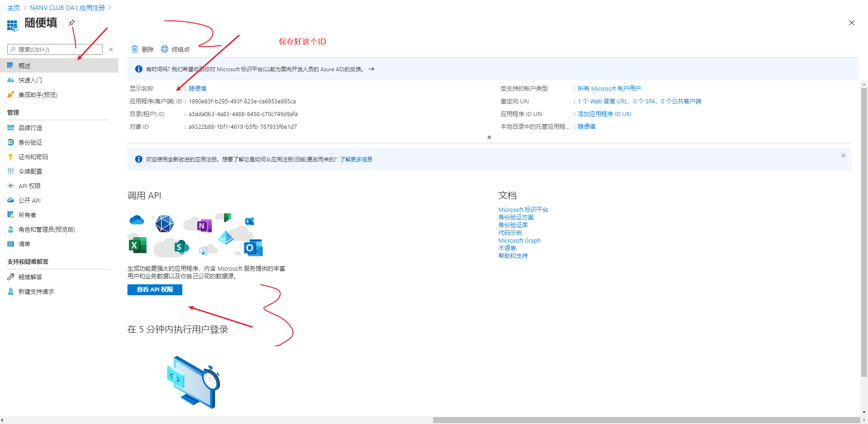Click the 疑难解答 wrench icon
Image resolution: width=868 pixels, height=424 pixels.
click(10, 277)
